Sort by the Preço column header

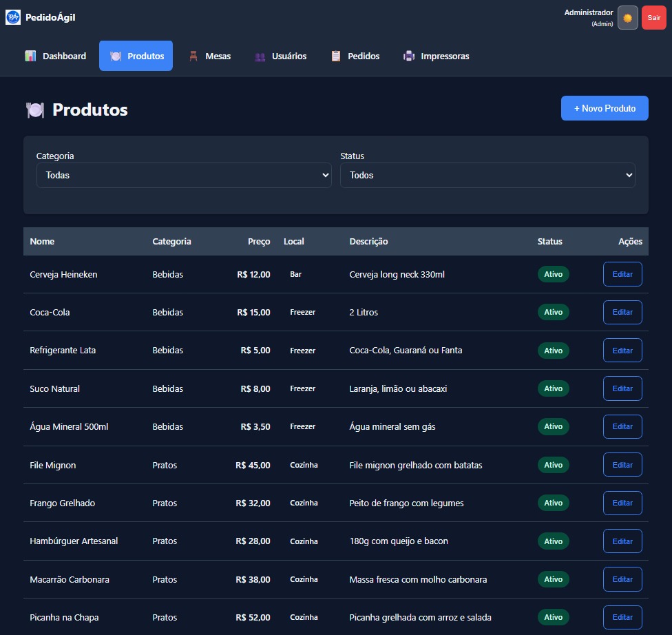[x=259, y=242]
